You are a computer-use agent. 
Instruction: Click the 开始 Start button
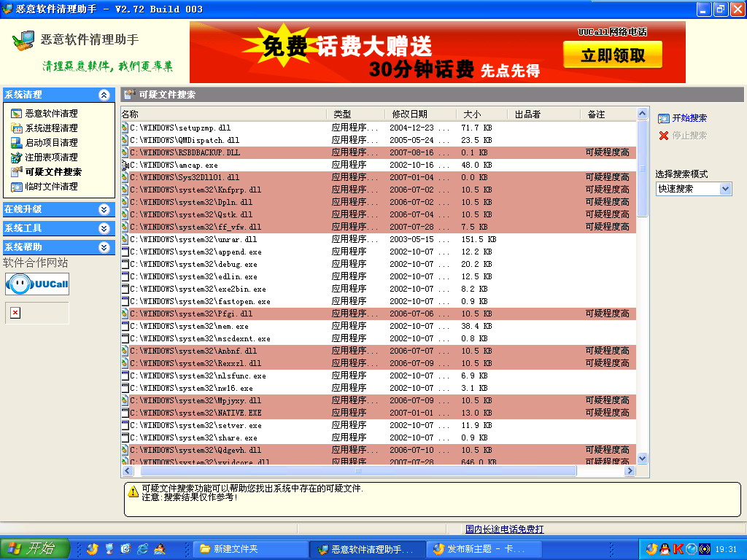(x=35, y=548)
